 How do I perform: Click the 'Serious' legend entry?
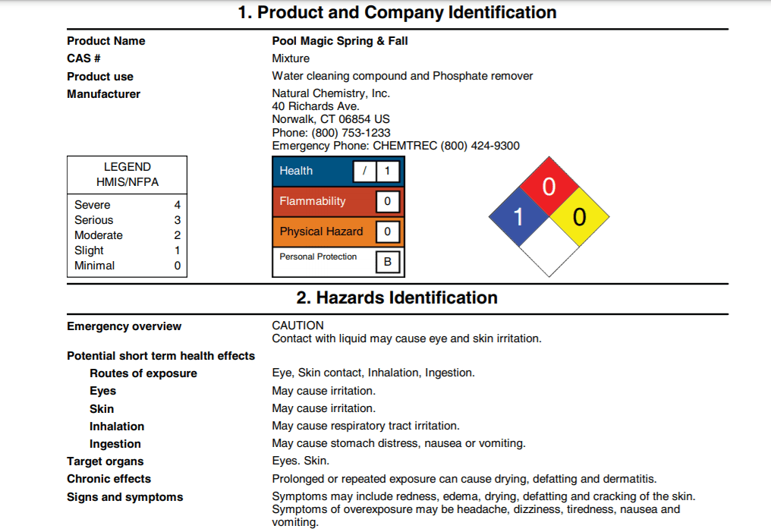coord(94,220)
